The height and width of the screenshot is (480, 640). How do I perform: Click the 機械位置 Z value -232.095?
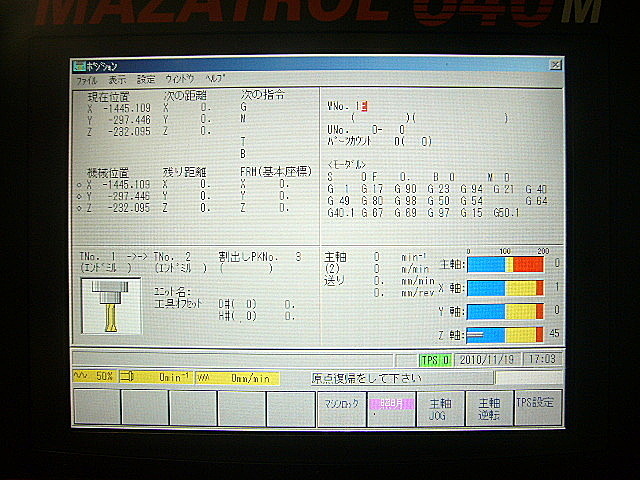[x=129, y=208]
